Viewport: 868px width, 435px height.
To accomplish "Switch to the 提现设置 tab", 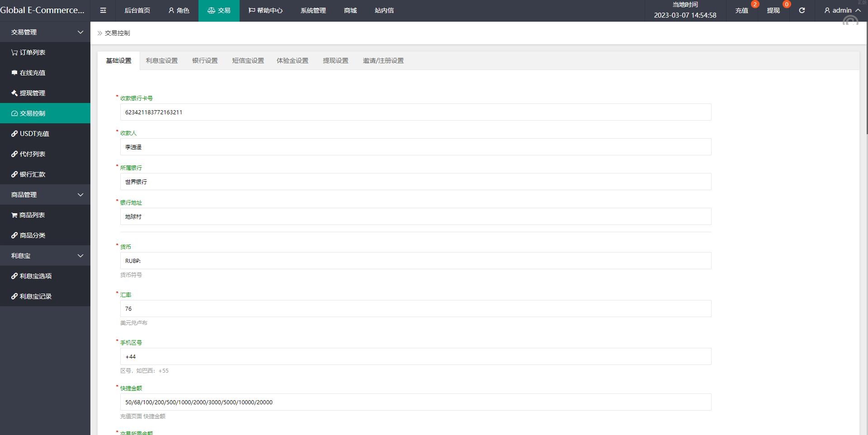I will coord(335,61).
